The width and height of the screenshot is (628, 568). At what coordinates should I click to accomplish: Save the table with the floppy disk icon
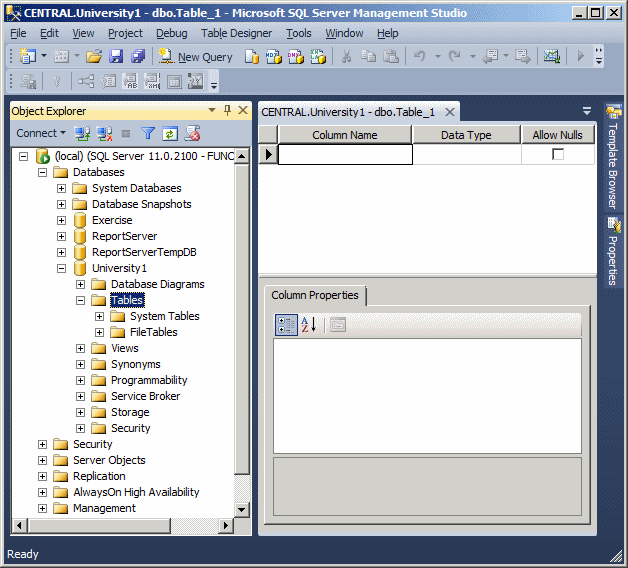(116, 56)
